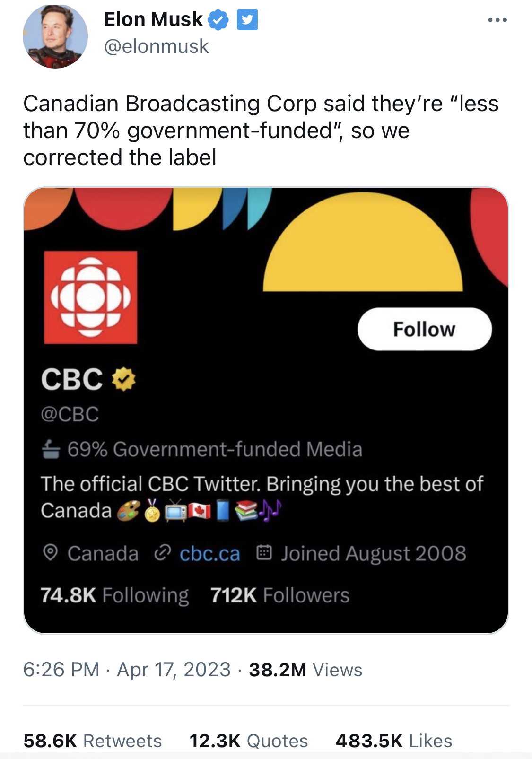Open the @elonmusk handle

(x=156, y=46)
